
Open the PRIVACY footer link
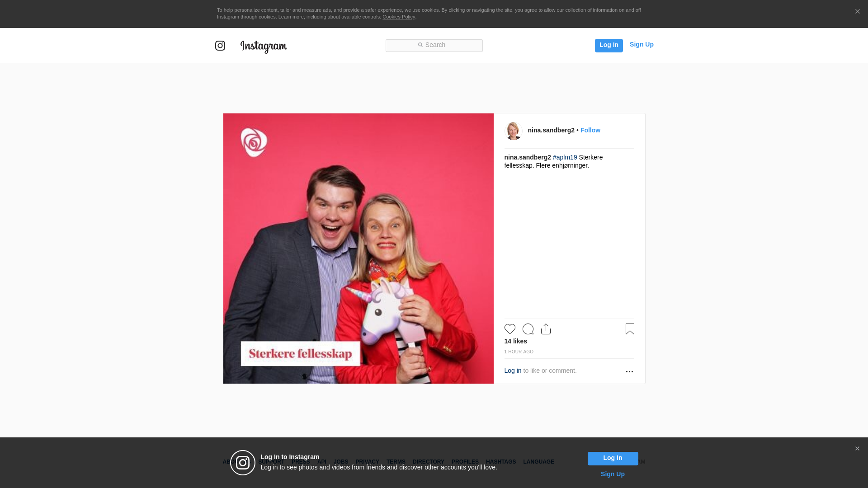point(367,462)
